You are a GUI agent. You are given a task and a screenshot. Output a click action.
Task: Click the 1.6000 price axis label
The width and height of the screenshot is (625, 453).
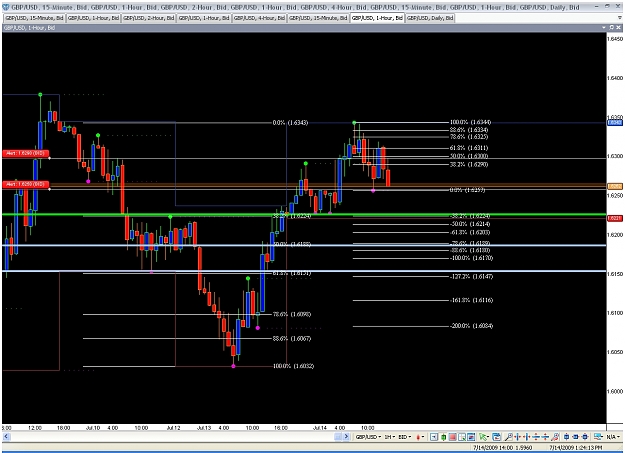615,391
